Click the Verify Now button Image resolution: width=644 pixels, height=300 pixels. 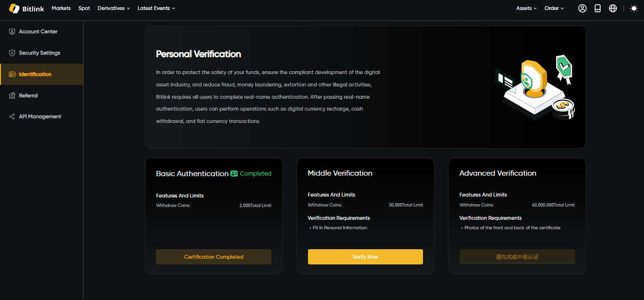pyautogui.click(x=365, y=256)
